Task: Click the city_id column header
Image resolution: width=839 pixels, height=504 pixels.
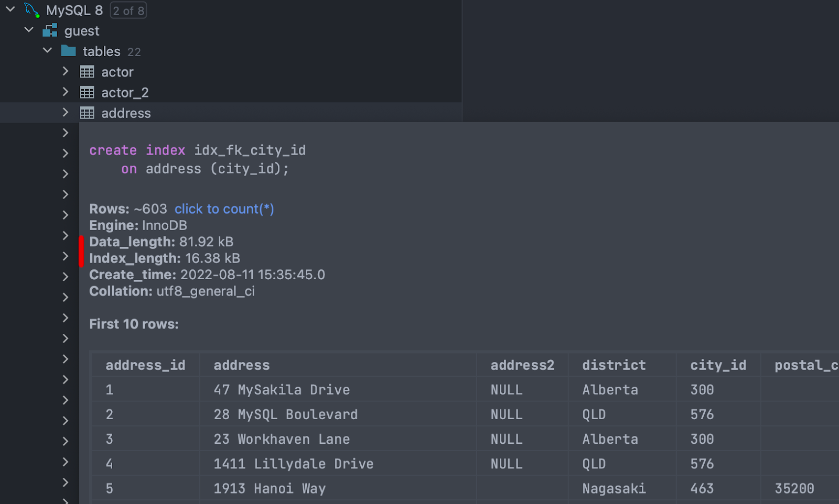Action: 718,365
